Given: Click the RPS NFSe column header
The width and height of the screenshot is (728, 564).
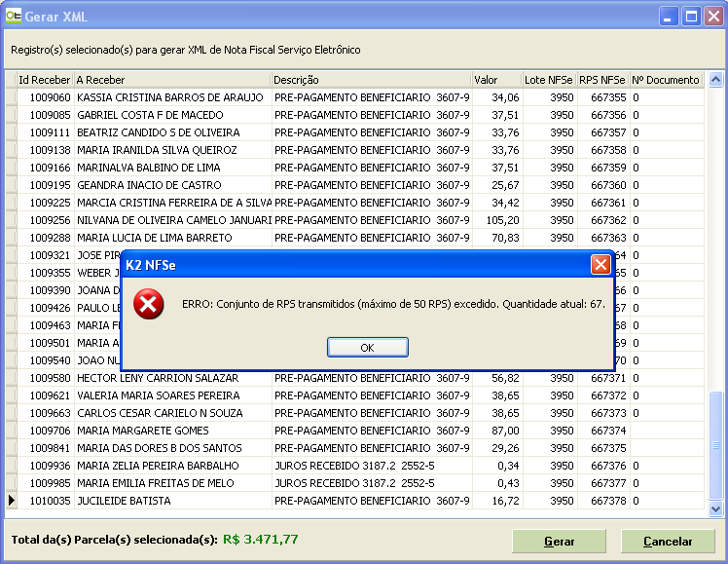Looking at the screenshot, I should click(603, 80).
